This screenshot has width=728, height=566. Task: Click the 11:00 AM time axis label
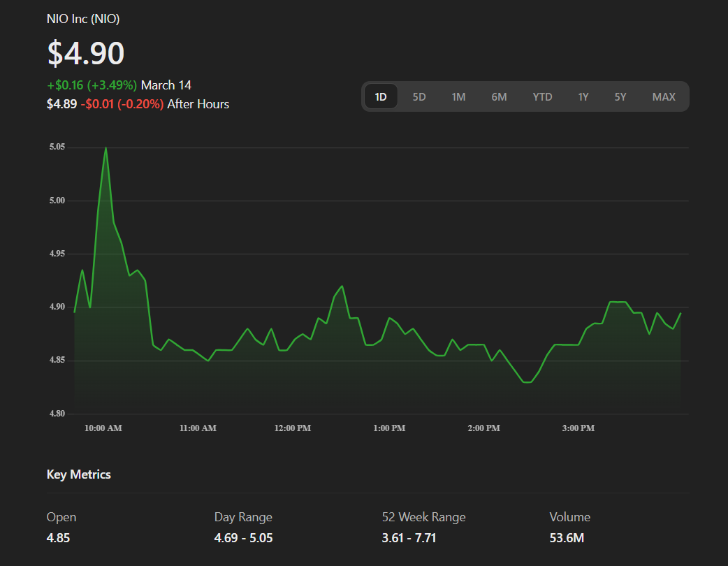pyautogui.click(x=198, y=428)
